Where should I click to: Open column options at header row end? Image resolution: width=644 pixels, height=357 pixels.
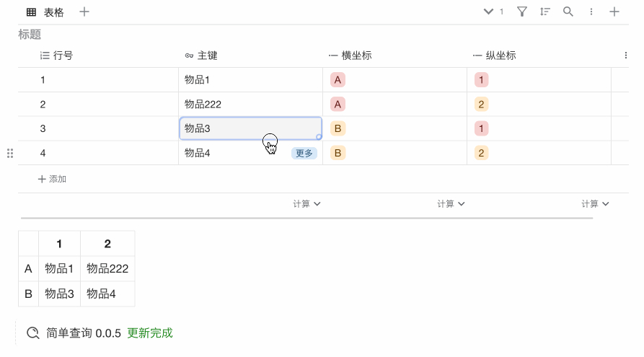tap(625, 56)
